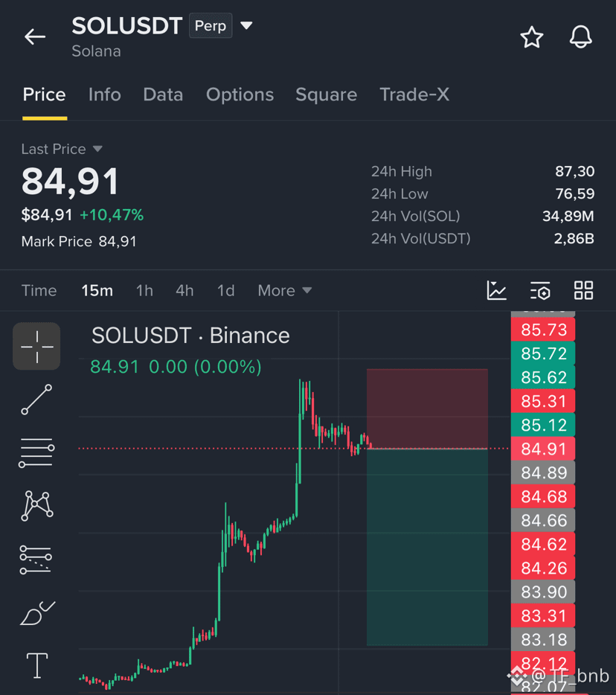Click the 24h High value 87,30
This screenshot has height=695, width=616.
575,172
